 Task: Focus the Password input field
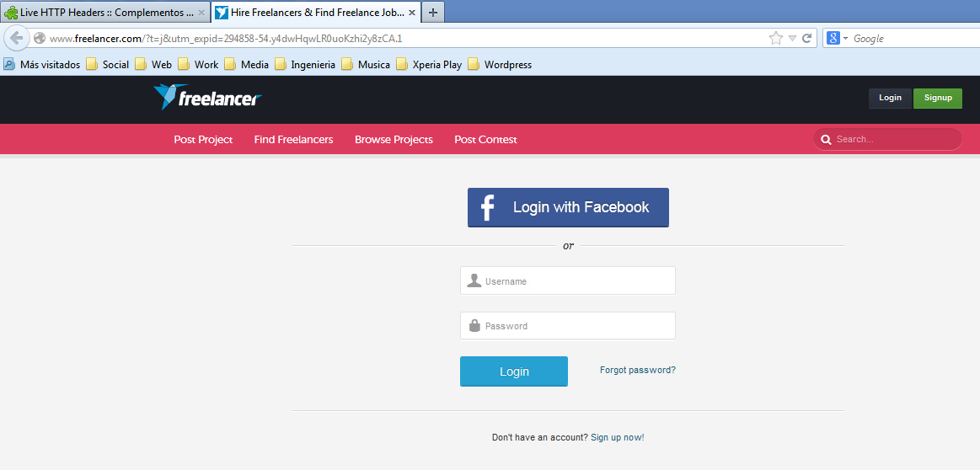567,326
